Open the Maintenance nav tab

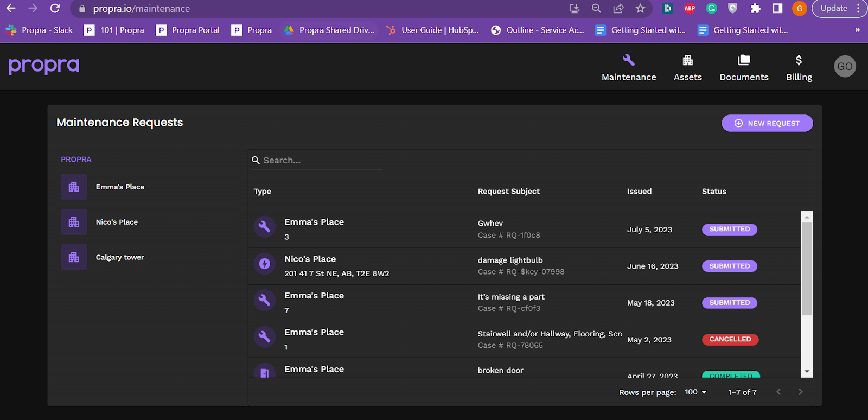click(x=629, y=67)
